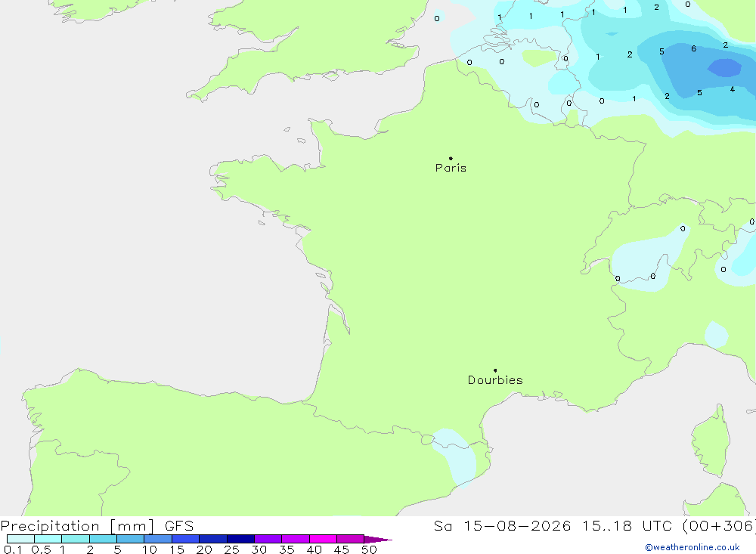The width and height of the screenshot is (756, 554).
Task: Click the GFS model label
Action: pyautogui.click(x=179, y=526)
